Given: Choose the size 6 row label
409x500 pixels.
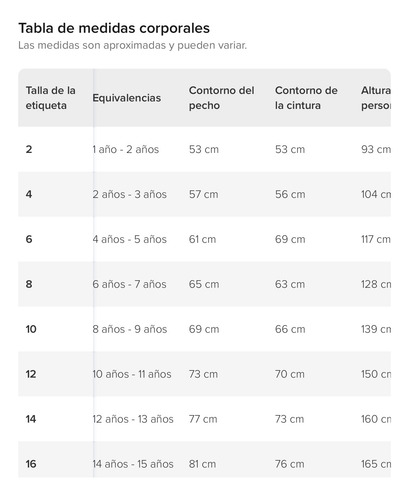Looking at the screenshot, I should coord(29,239).
